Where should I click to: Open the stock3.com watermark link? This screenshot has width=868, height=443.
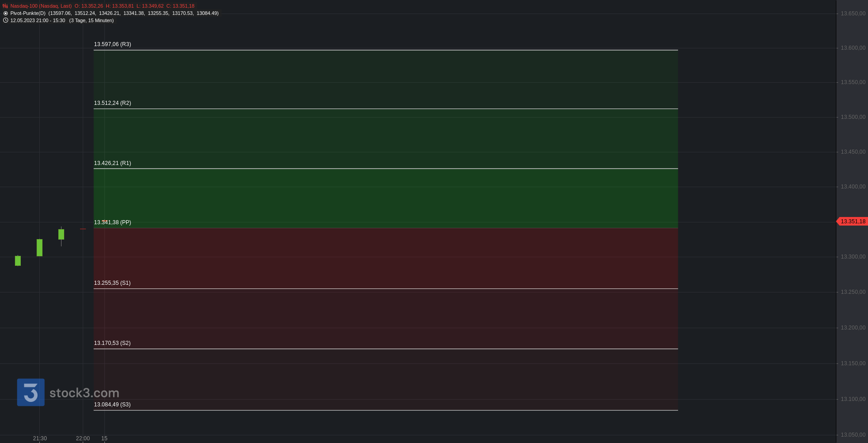coord(84,393)
